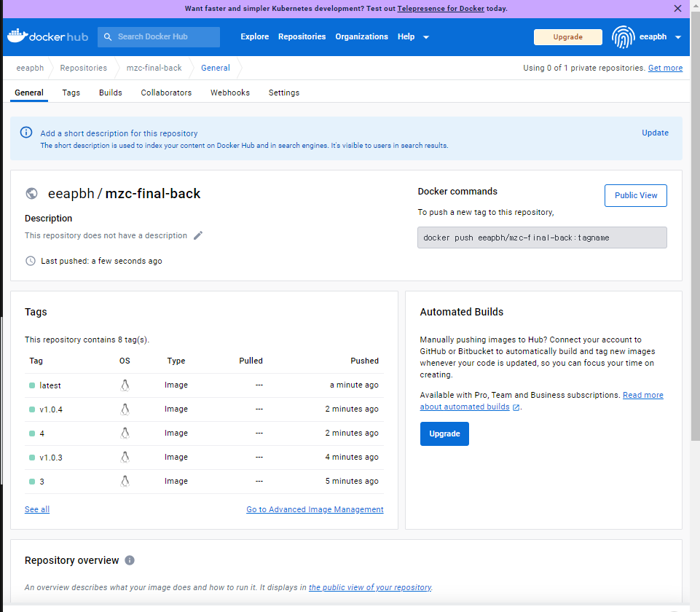Click the yellow Upgrade button in header
This screenshot has width=700, height=612.
tap(568, 37)
